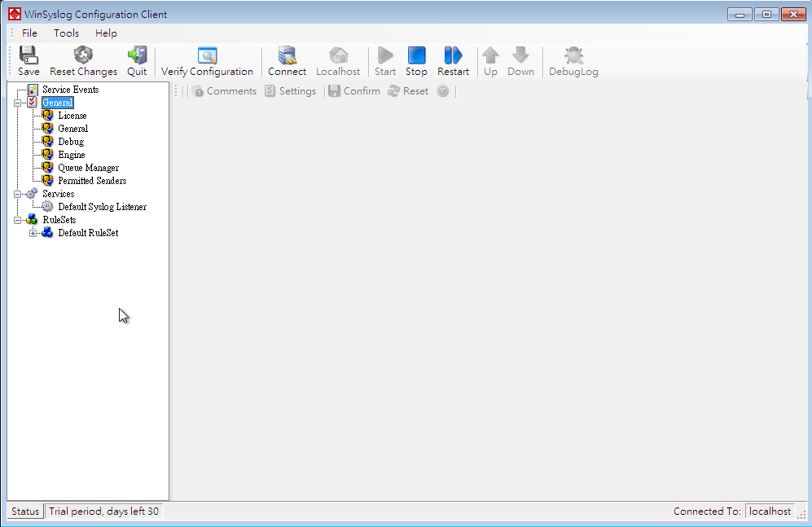
Task: Select the Engine tree item
Action: (72, 154)
